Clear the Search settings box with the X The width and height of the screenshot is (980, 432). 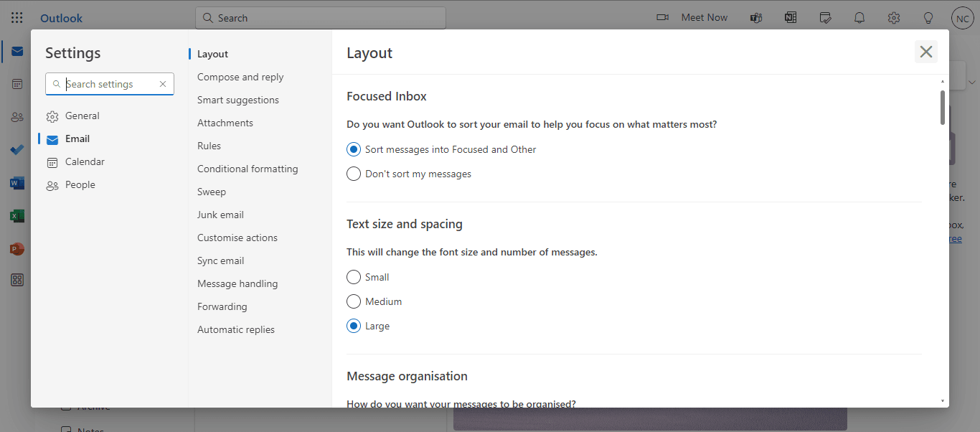pos(163,84)
